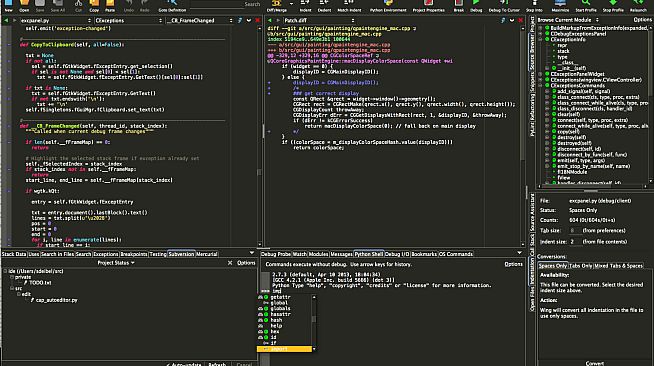Open Options in the Python Shell panel
The height and width of the screenshot is (366, 654).
[x=513, y=264]
